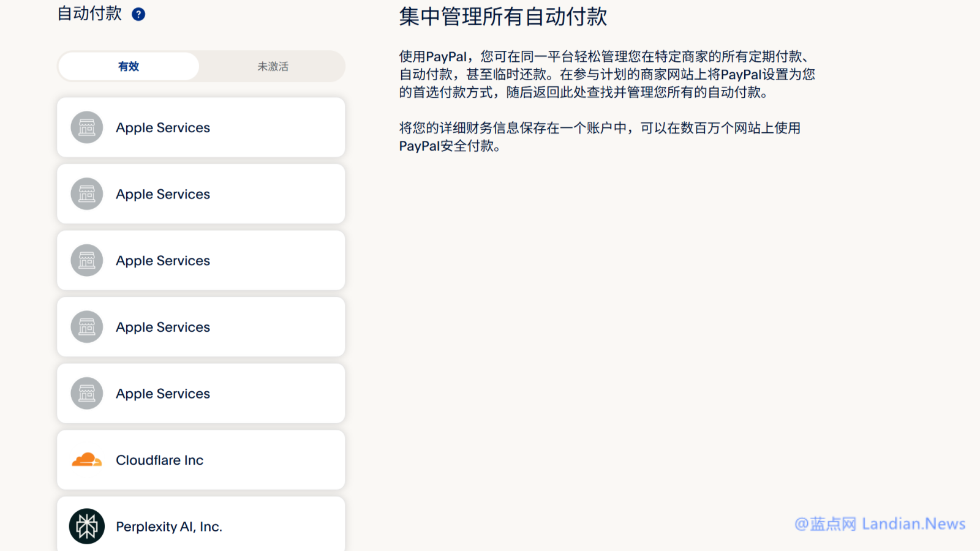The image size is (980, 551).
Task: Click the 自动付款 heading text
Action: pyautogui.click(x=89, y=13)
